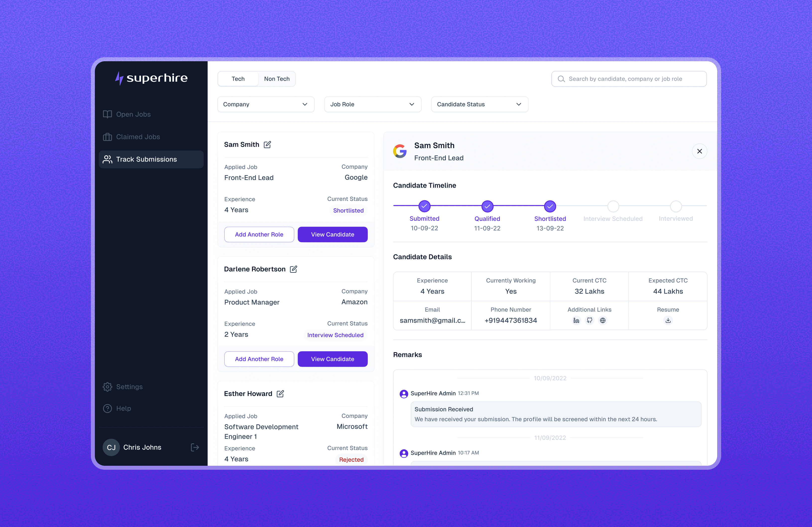Expand the Company dropdown

(266, 104)
